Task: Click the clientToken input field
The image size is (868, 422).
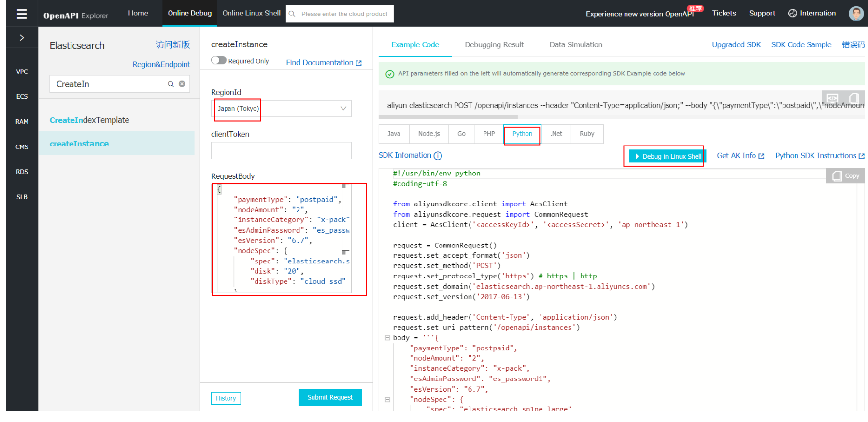Action: [281, 150]
